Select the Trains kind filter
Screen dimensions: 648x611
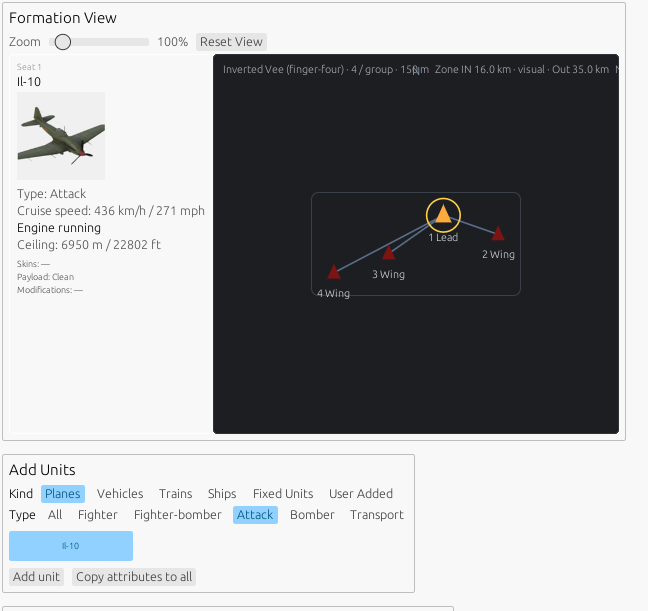(176, 494)
